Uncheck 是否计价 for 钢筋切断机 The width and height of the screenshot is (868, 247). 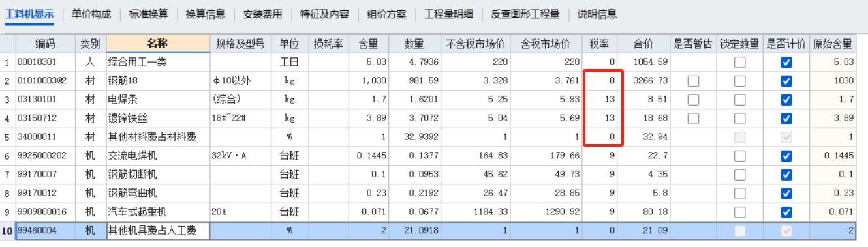pos(786,175)
